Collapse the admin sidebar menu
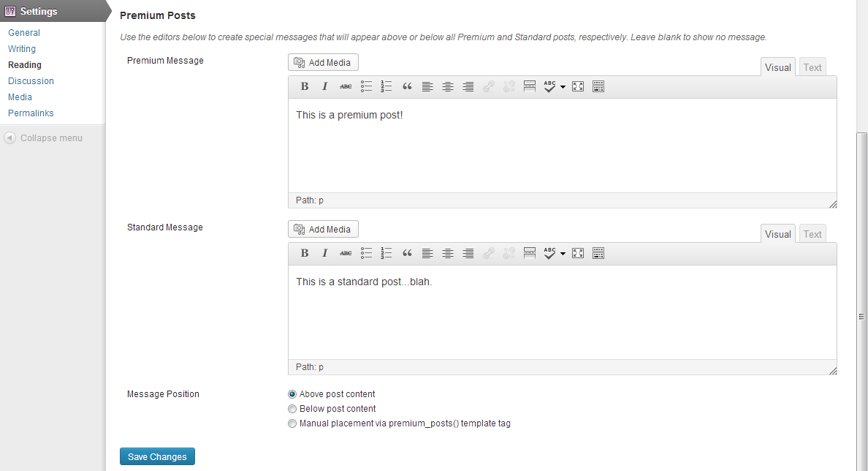 (43, 138)
